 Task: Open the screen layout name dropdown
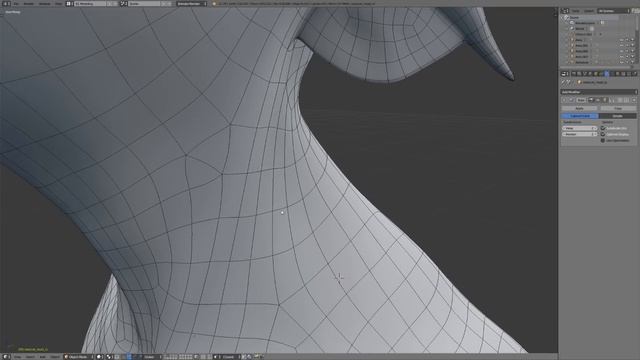[x=90, y=3]
